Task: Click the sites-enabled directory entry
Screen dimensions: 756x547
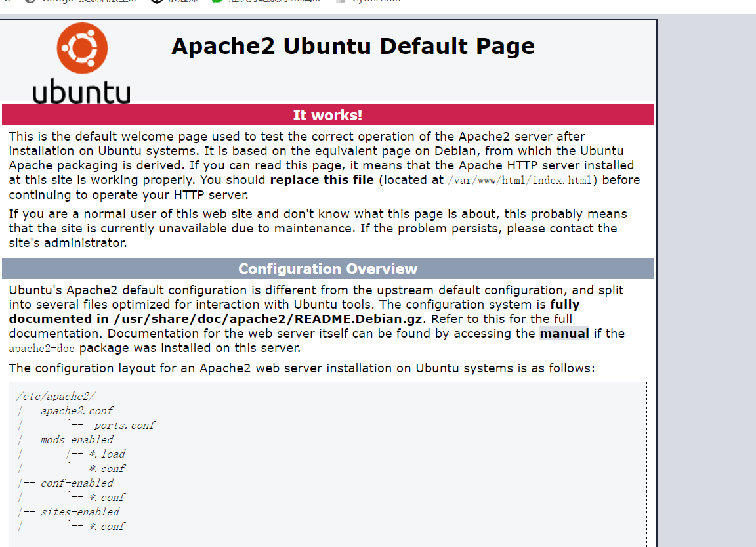Action: pyautogui.click(x=79, y=512)
